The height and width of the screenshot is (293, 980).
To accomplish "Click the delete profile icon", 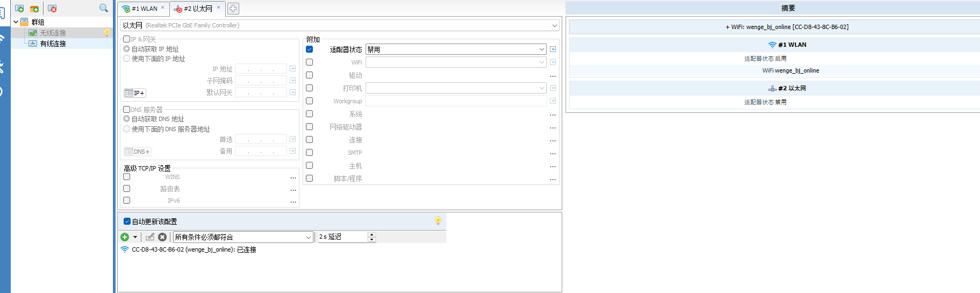I will [x=52, y=9].
